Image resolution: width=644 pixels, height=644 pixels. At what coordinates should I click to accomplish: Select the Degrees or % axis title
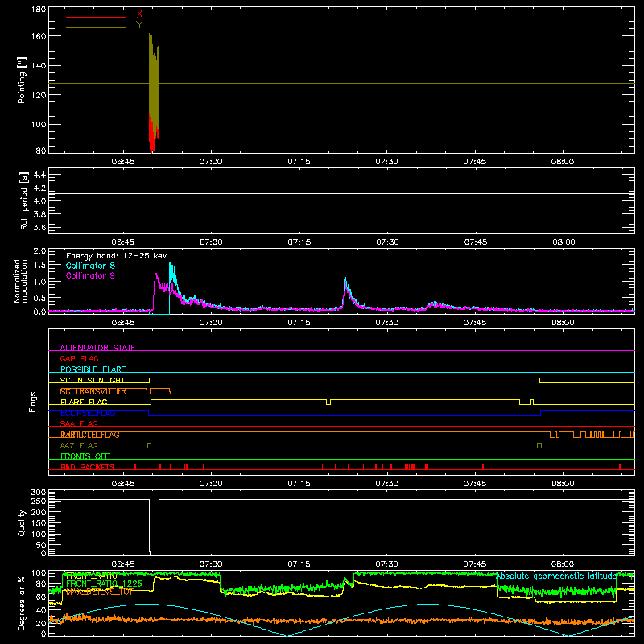tap(22, 603)
